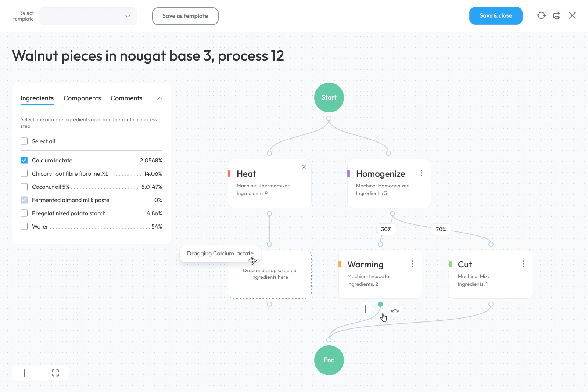The width and height of the screenshot is (588, 392).
Task: Click the Save as template button
Action: tap(185, 16)
